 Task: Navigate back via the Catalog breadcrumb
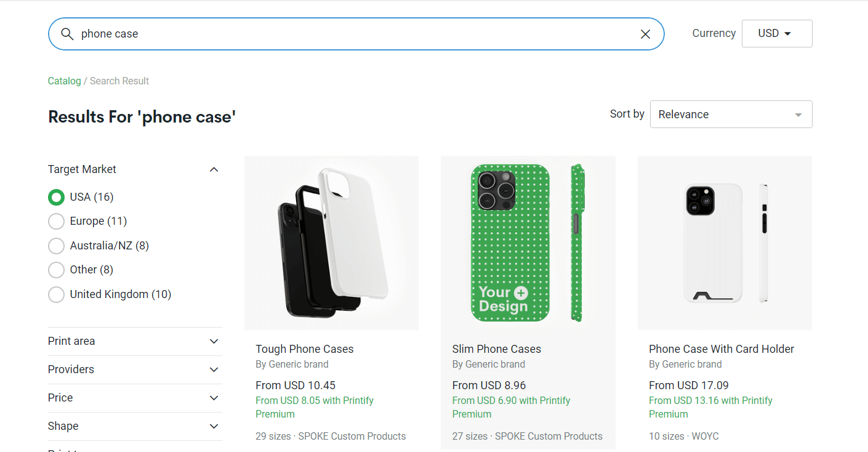64,81
